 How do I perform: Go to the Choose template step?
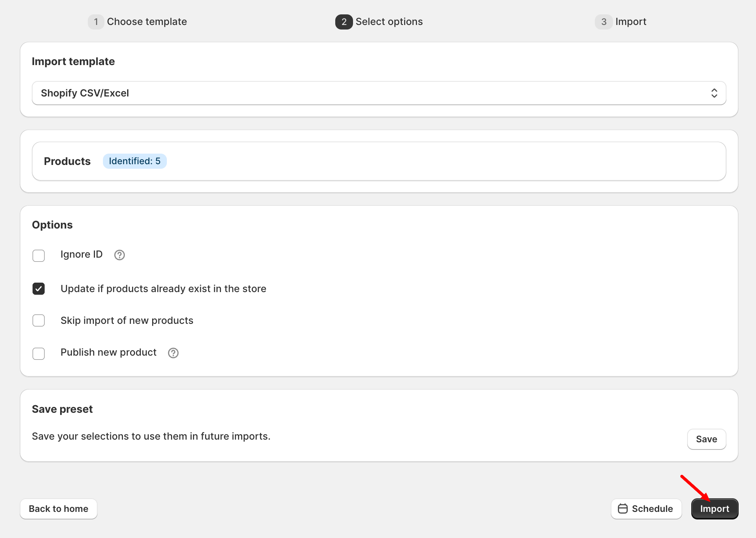click(147, 22)
